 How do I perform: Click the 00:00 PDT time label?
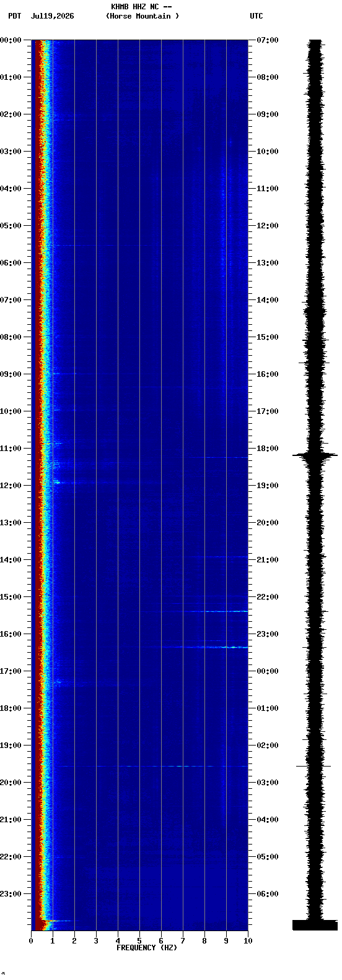pos(11,40)
